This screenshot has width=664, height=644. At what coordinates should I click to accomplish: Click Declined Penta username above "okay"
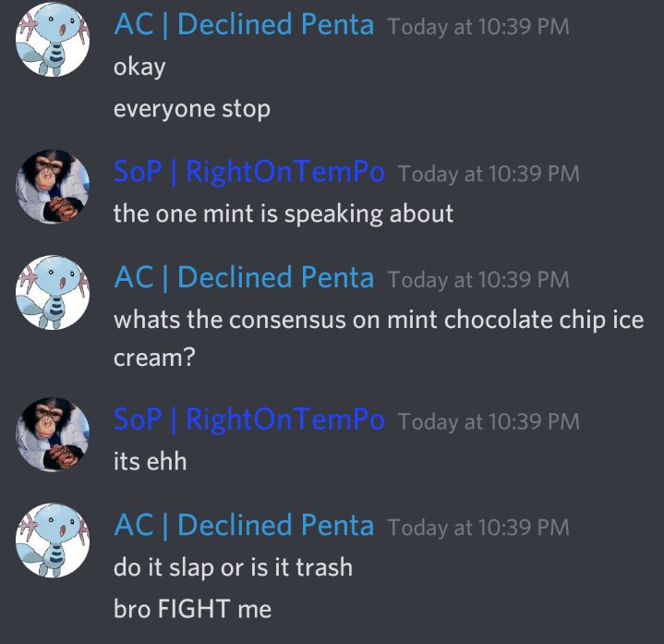point(244,25)
